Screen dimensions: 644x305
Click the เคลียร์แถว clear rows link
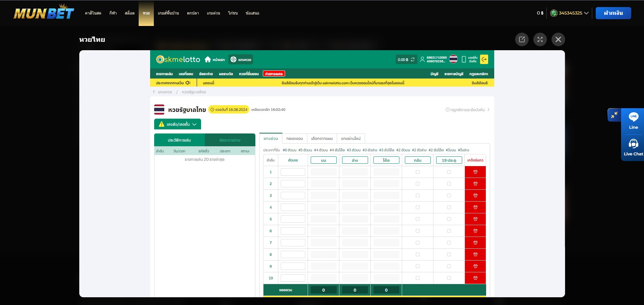[475, 160]
